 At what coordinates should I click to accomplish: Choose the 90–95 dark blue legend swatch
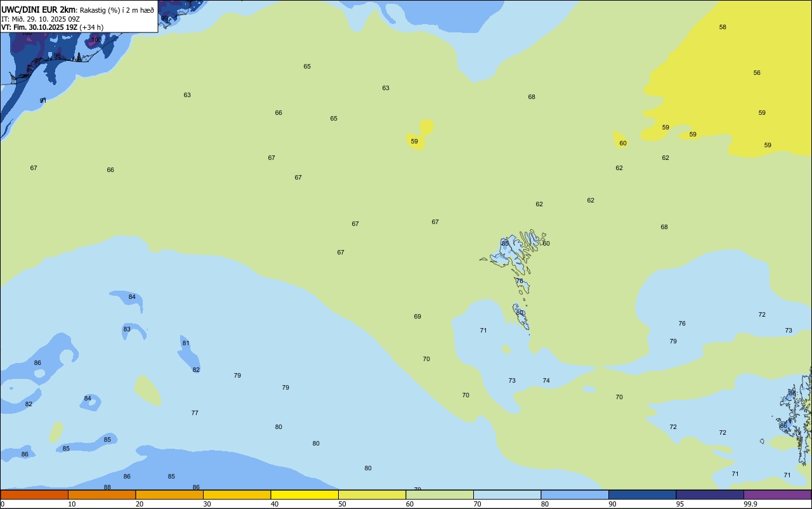click(x=642, y=494)
